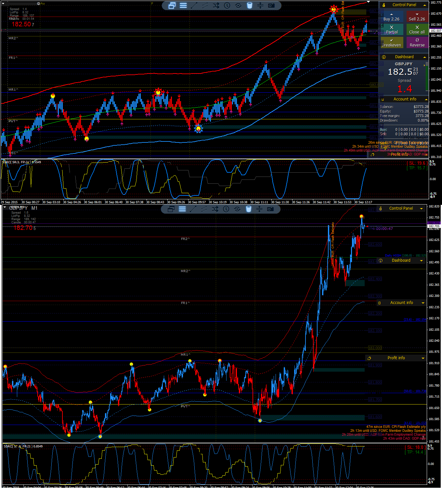Click the Breakeven button
This screenshot has width=442, height=504.
click(x=391, y=43)
